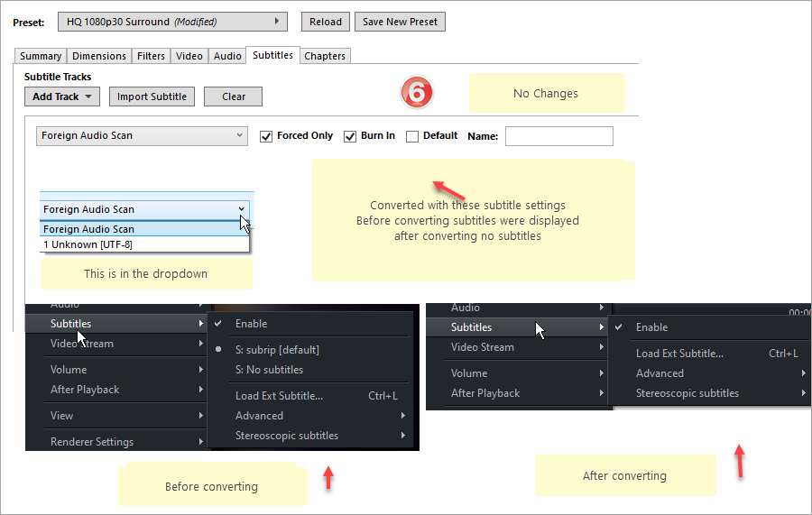Enable the Default subtitle checkbox
The width and height of the screenshot is (812, 515).
click(412, 136)
